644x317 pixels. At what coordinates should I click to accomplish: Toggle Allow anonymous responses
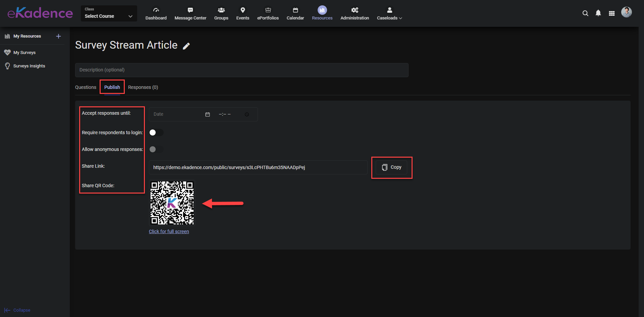point(156,149)
